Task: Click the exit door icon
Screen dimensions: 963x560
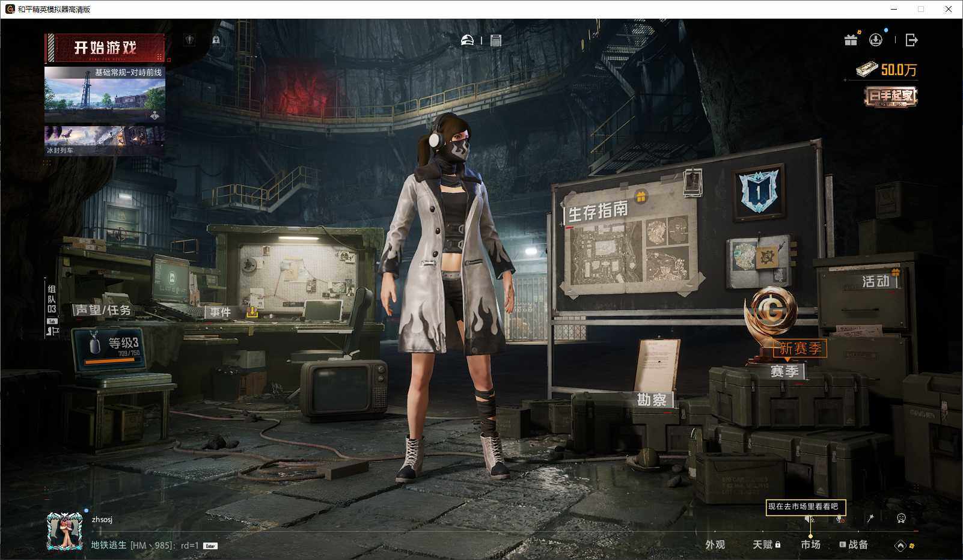Action: [911, 40]
